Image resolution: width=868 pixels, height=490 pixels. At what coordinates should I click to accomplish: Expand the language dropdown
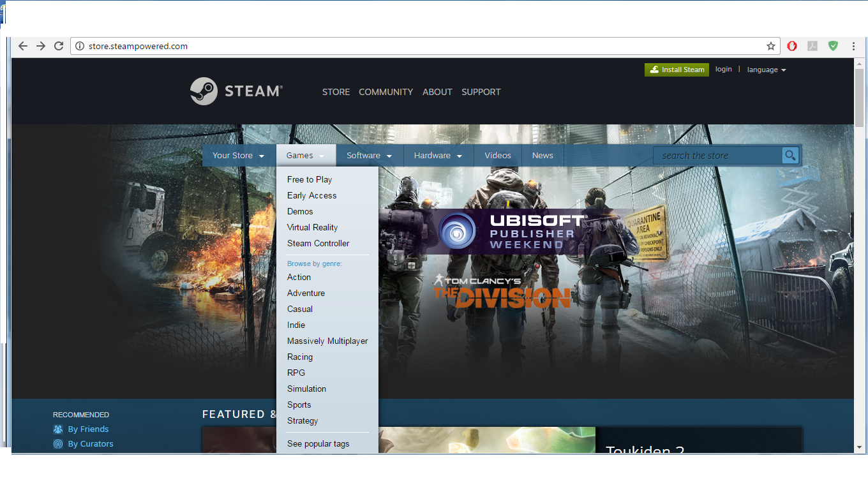tap(767, 70)
